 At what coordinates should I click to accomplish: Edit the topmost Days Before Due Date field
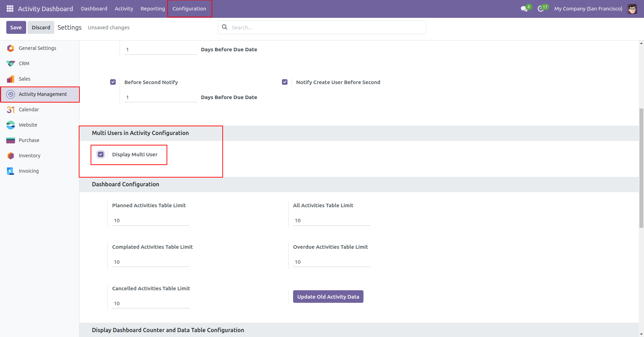click(x=161, y=50)
